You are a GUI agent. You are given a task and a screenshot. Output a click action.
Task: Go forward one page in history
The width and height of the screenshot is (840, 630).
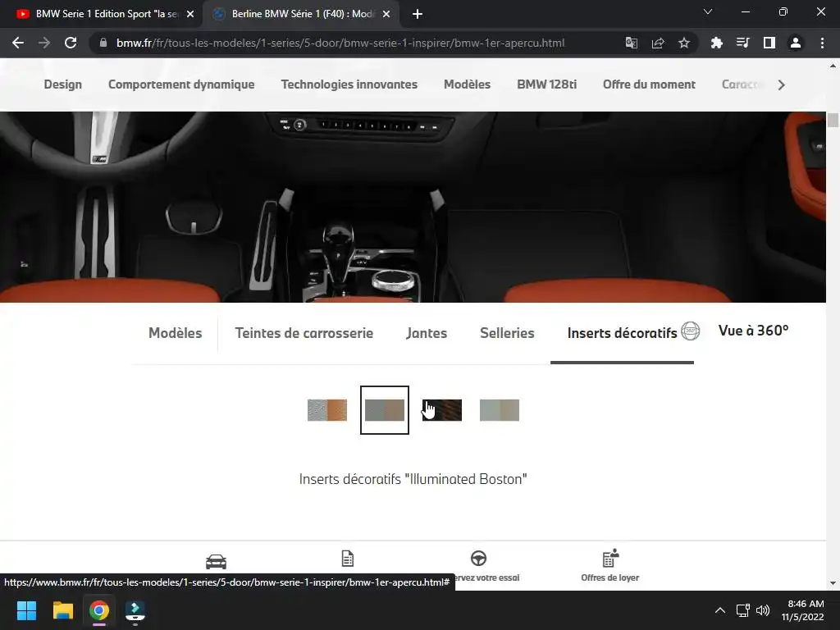44,43
